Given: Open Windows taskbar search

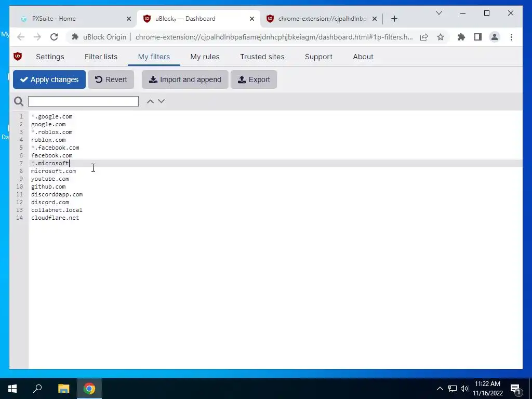Looking at the screenshot, I should click(x=37, y=389).
